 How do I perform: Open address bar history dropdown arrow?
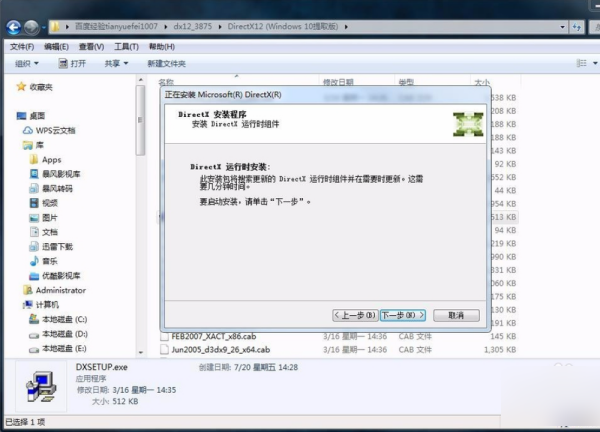click(562, 27)
